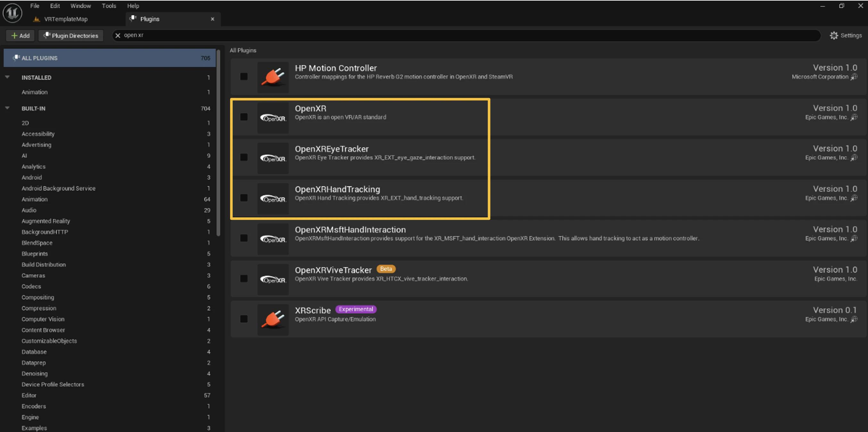Click the Settings gear icon
This screenshot has width=868, height=432.
tap(834, 35)
